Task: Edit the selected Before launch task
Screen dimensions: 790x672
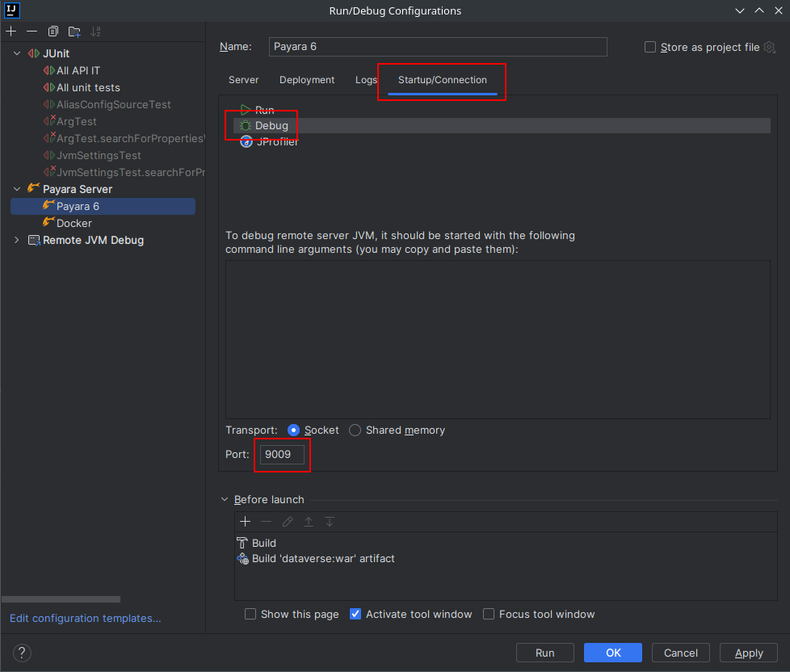Action: (x=288, y=522)
